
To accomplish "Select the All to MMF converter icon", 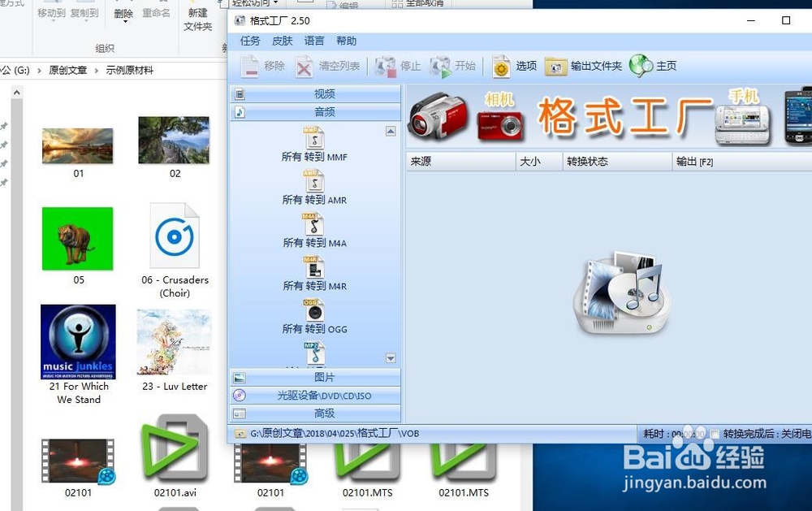I will (x=313, y=138).
